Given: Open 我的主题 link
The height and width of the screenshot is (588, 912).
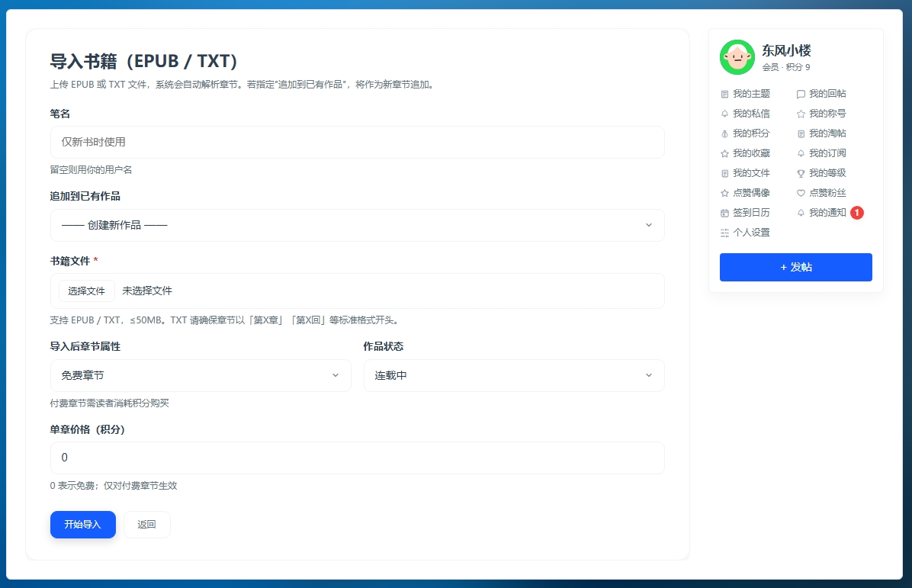Looking at the screenshot, I should [x=751, y=94].
